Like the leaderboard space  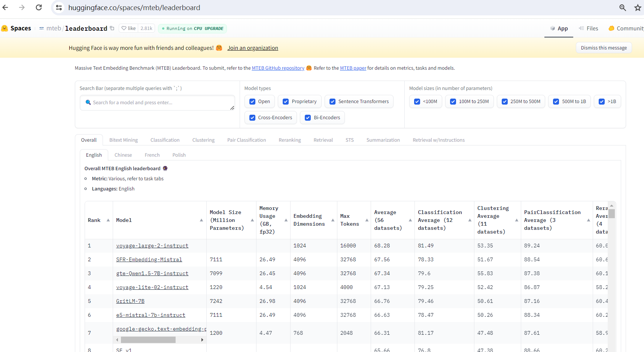128,28
